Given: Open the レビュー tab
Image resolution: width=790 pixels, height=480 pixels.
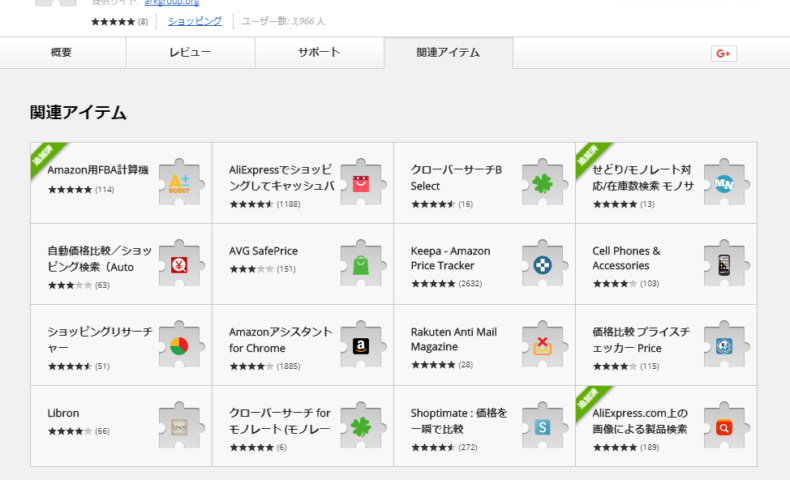Looking at the screenshot, I should point(190,52).
